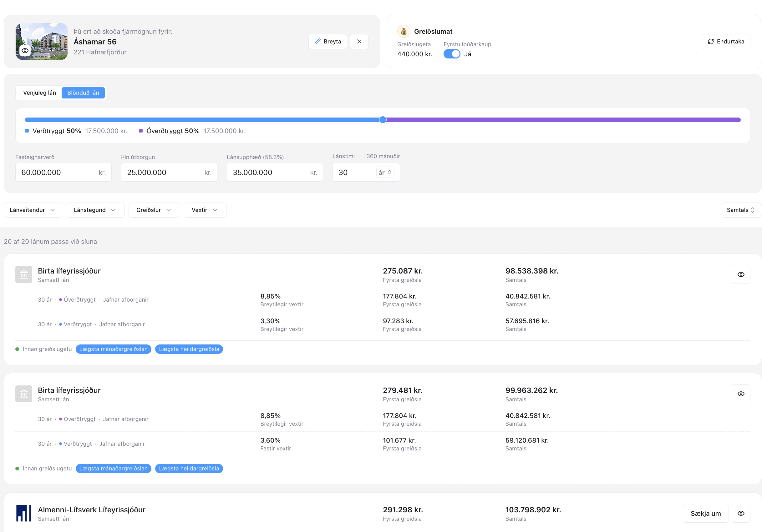Click the Fasteignarverð input field
Image resolution: width=762 pixels, height=532 pixels.
(63, 173)
